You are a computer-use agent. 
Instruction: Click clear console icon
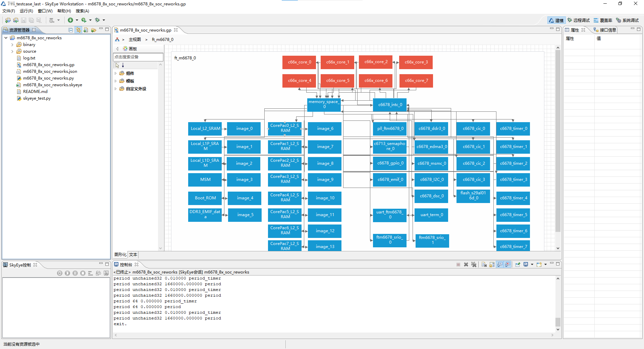pyautogui.click(x=484, y=264)
